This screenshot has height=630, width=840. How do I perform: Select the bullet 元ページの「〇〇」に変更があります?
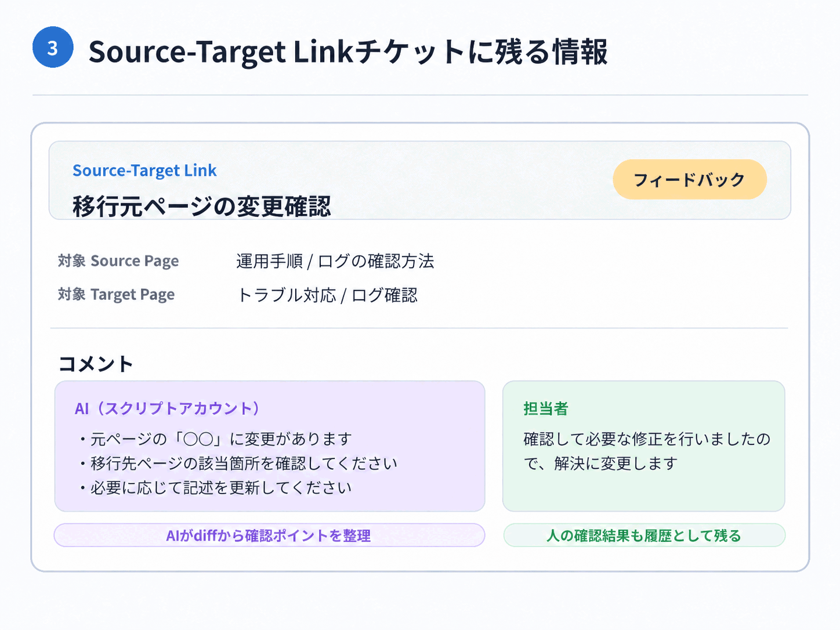click(x=216, y=439)
